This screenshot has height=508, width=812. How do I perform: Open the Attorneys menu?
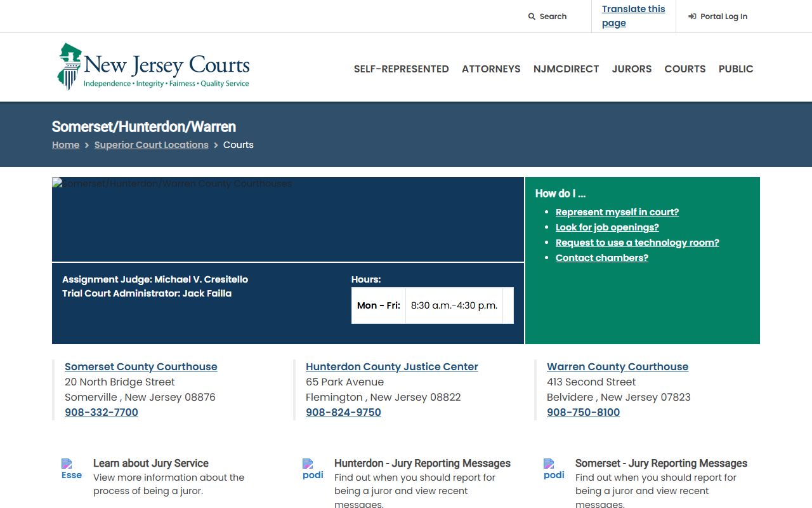pos(491,69)
